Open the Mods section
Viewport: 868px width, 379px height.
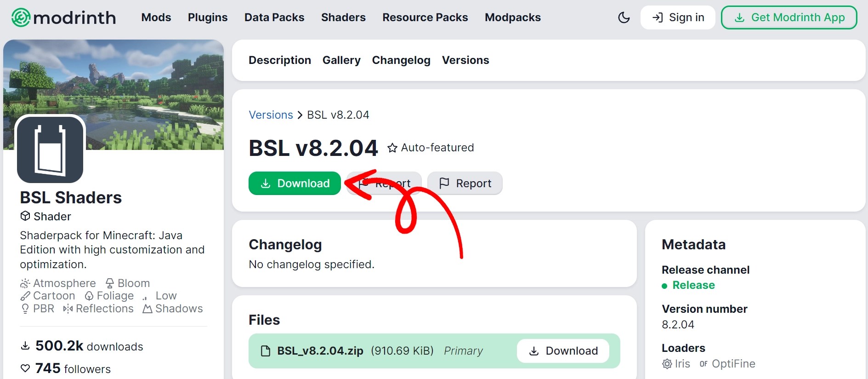pyautogui.click(x=156, y=17)
